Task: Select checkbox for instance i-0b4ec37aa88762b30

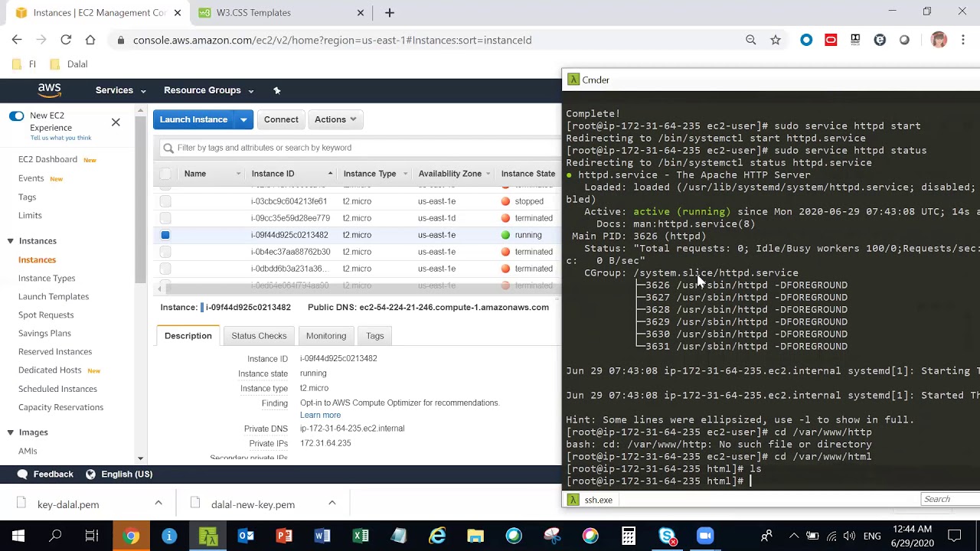Action: (x=165, y=252)
